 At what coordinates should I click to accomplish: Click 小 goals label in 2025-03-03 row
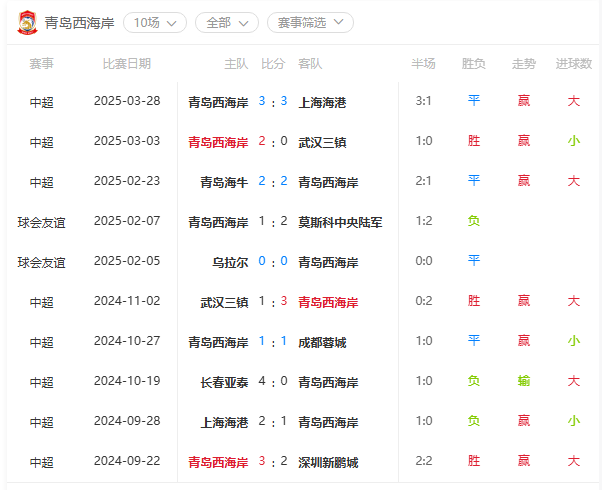(x=574, y=141)
